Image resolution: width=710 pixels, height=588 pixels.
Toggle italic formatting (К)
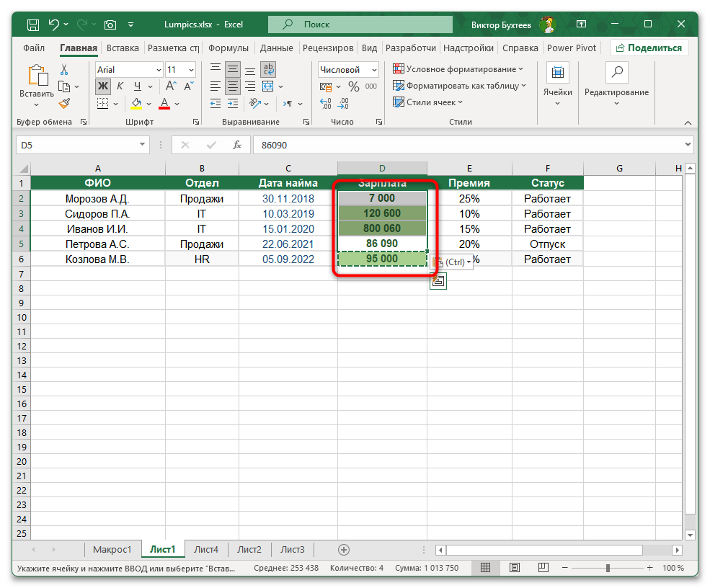pyautogui.click(x=120, y=86)
